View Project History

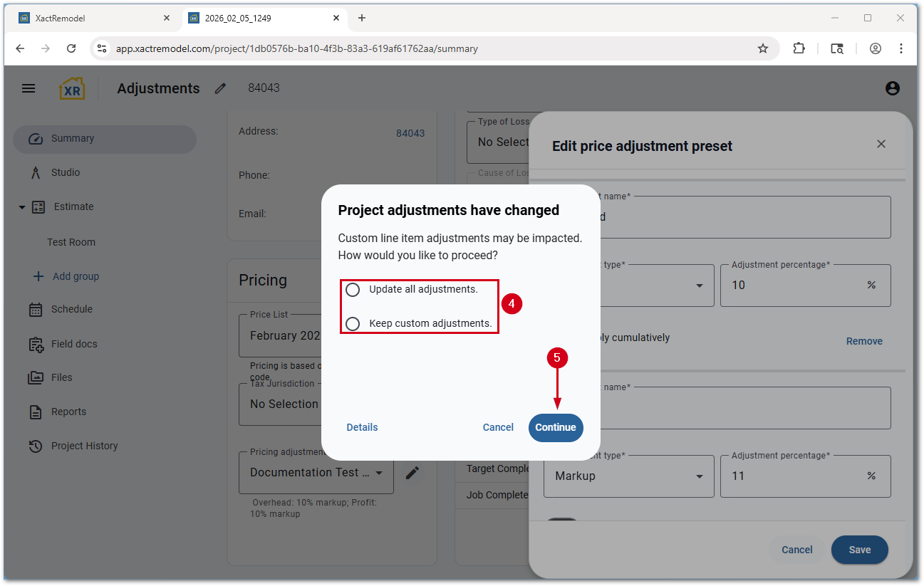click(84, 445)
